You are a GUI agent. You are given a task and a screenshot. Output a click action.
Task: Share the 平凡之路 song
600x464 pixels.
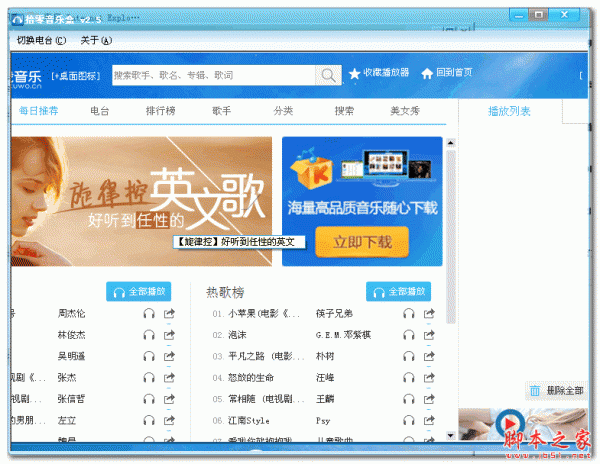click(x=429, y=357)
